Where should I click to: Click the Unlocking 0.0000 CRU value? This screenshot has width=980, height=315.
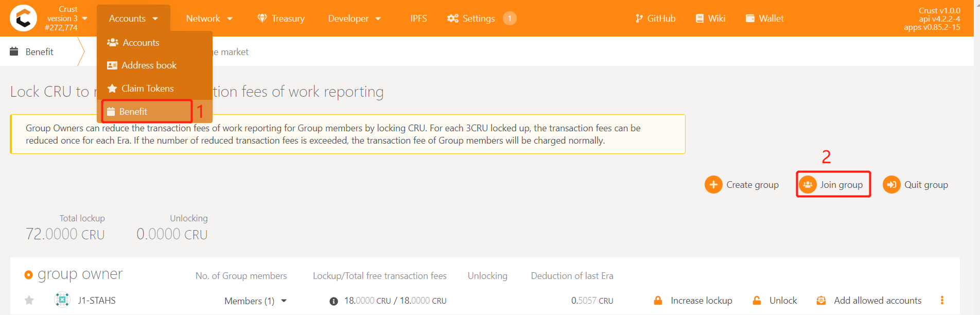click(172, 234)
